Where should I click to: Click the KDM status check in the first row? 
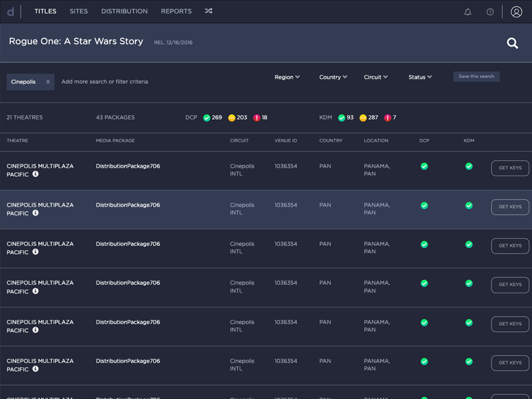pos(469,166)
